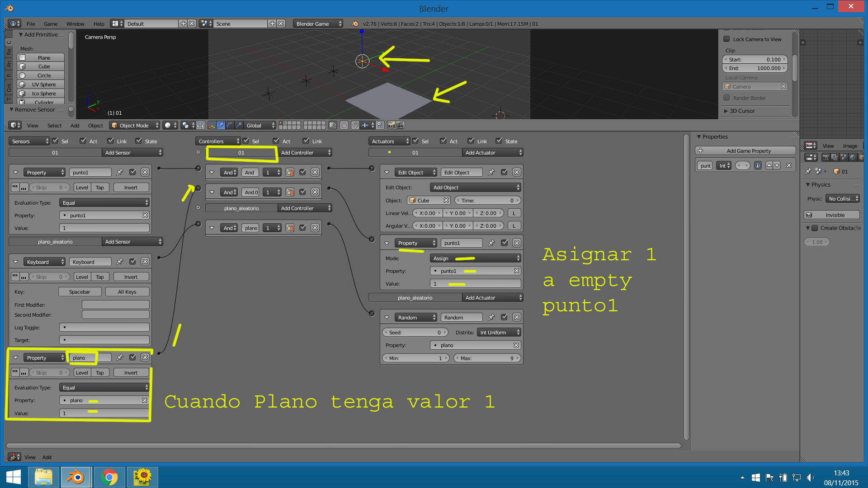Collapse the Random actuator panel

tap(387, 317)
